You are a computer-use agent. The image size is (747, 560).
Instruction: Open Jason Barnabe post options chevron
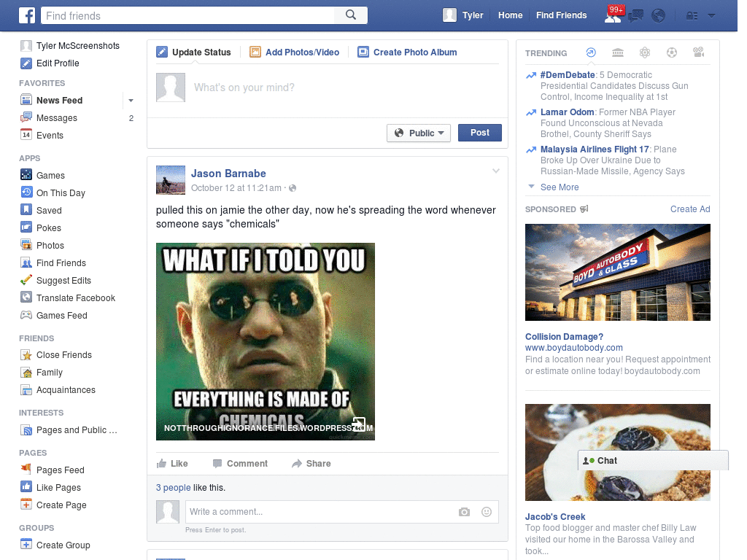[495, 171]
